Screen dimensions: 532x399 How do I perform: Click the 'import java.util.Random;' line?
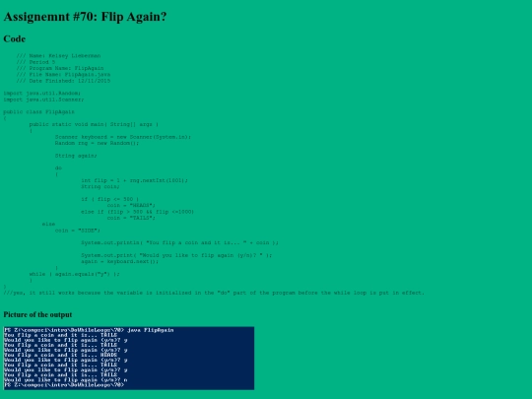[x=42, y=93]
